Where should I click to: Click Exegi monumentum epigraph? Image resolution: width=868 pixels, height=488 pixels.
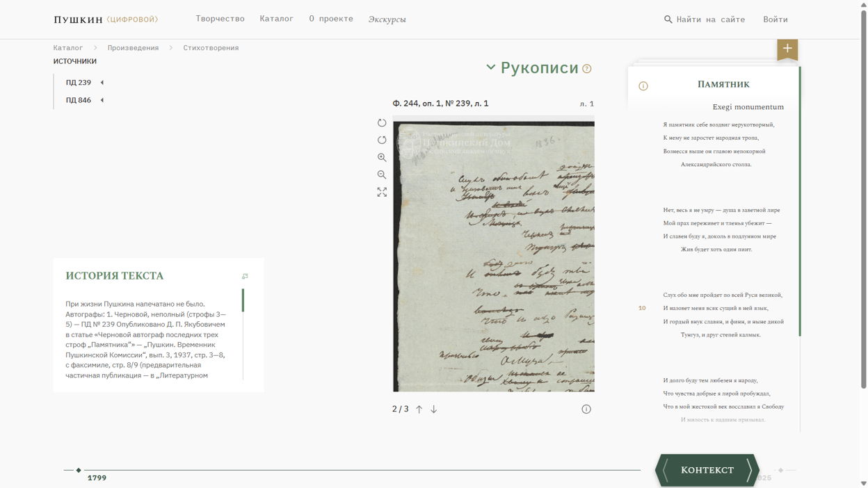coord(748,107)
